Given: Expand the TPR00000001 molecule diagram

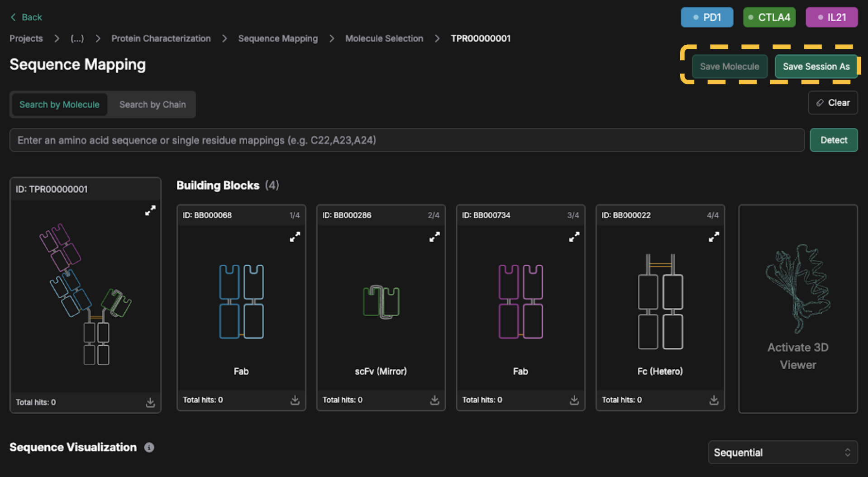Looking at the screenshot, I should coord(150,210).
